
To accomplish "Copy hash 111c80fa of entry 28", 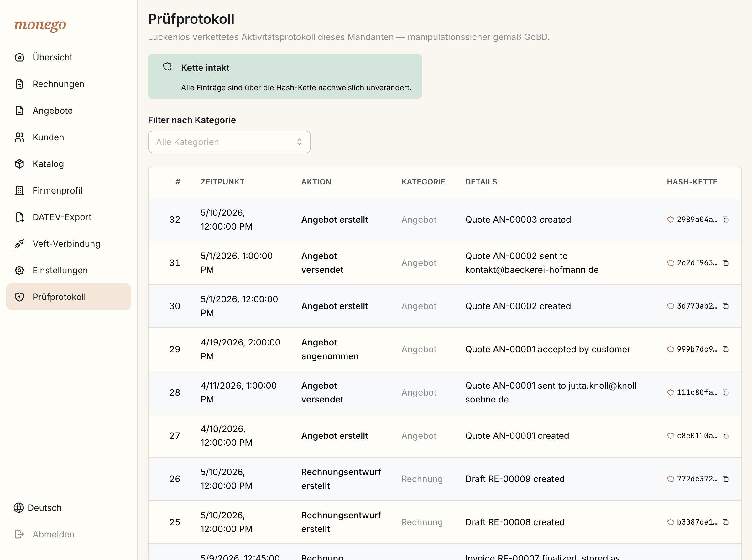I will (726, 392).
